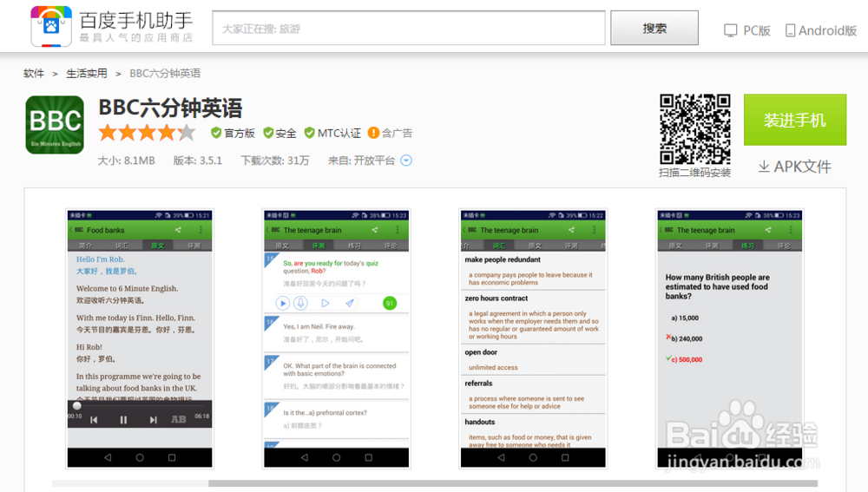The height and width of the screenshot is (492, 868).
Task: Click the 搜索 search button
Action: [x=654, y=28]
